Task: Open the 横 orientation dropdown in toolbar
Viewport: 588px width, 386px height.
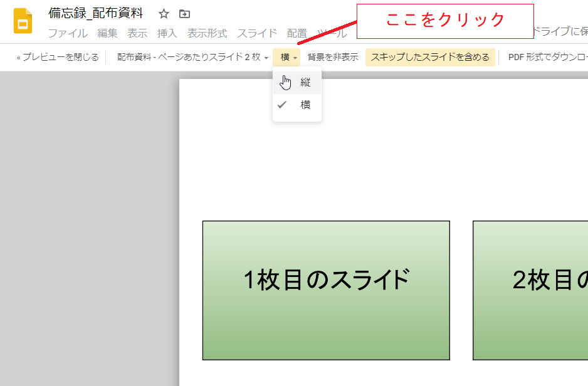Action: pyautogui.click(x=287, y=58)
